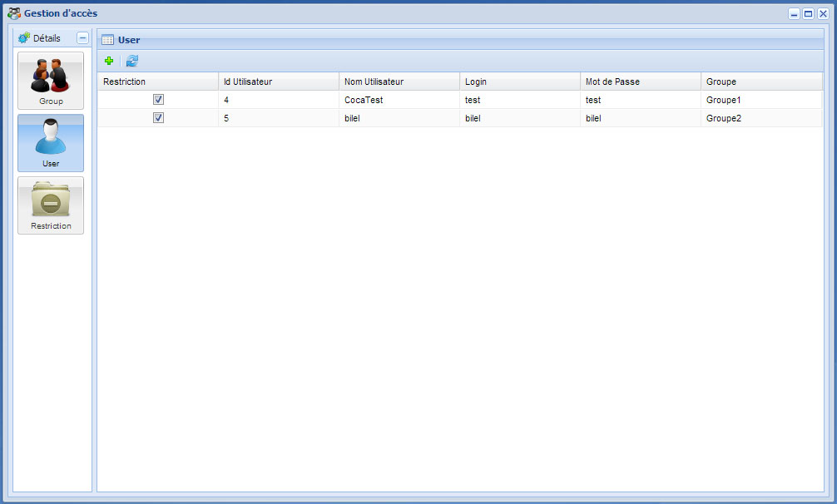The image size is (837, 504).
Task: Click the Mot de Passe column header
Action: tap(640, 82)
